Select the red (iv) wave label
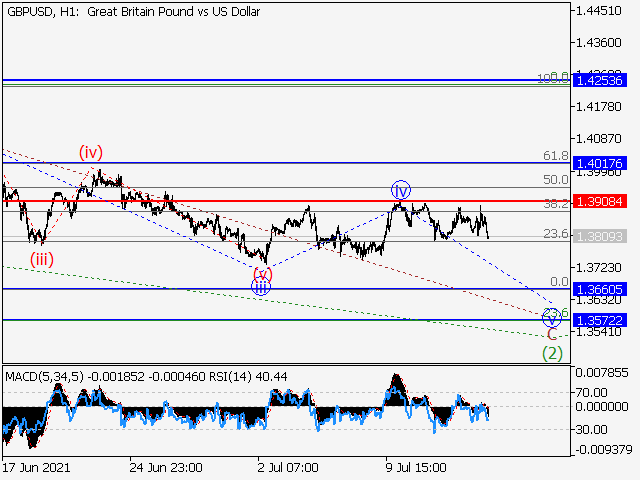Viewport: 640px width, 480px height. [91, 152]
